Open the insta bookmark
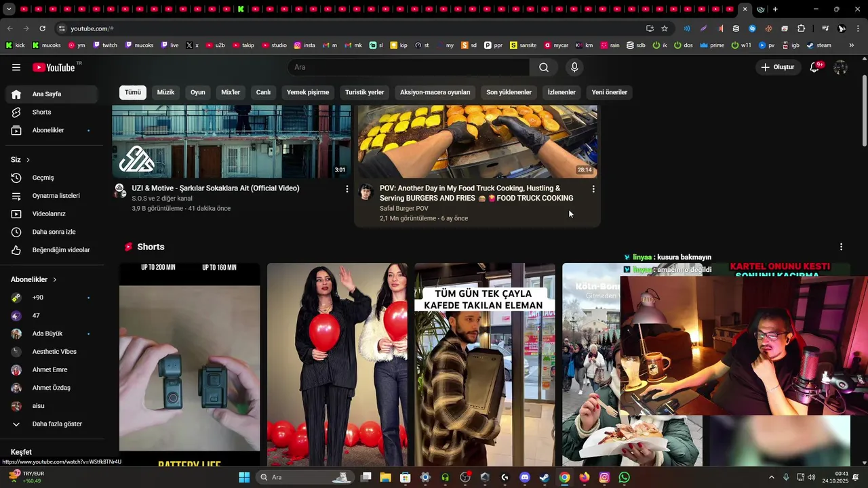 tap(304, 45)
